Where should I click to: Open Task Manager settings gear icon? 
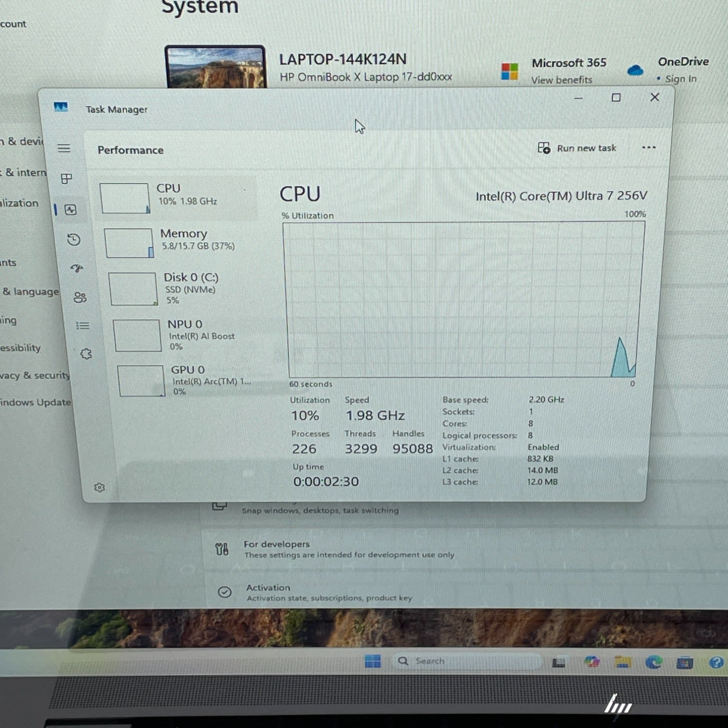(99, 488)
